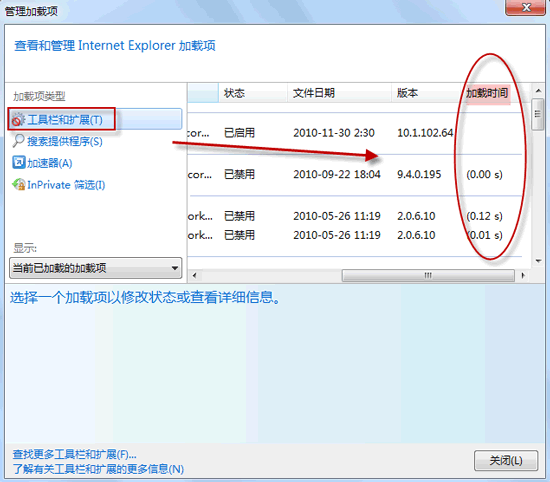
Task: Open 查找更多工具栏和扩展(F)... link
Action: (74, 454)
